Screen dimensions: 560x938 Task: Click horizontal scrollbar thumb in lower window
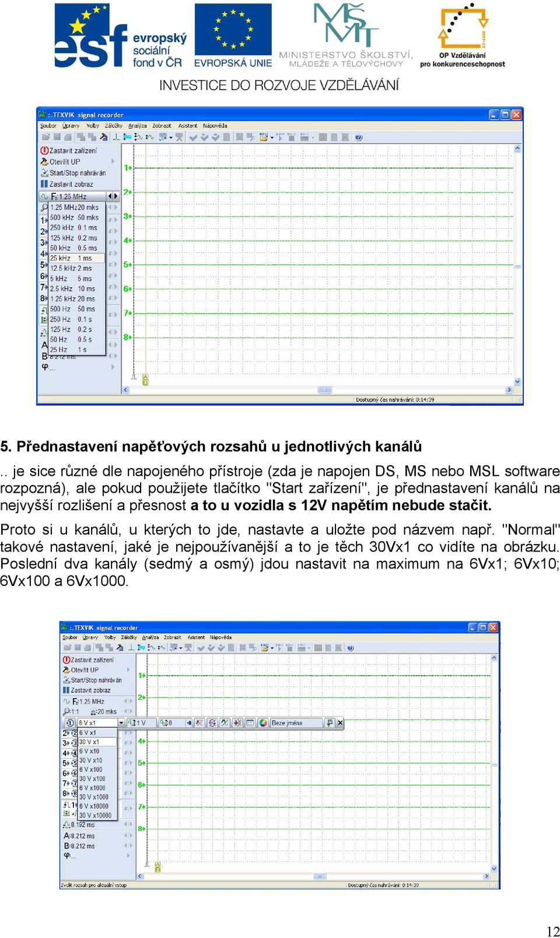pyautogui.click(x=319, y=876)
